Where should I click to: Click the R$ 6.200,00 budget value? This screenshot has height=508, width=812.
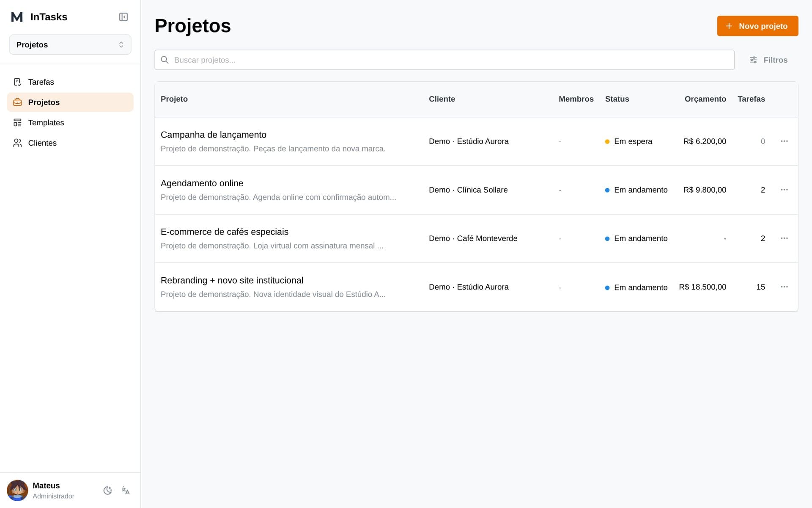[705, 141]
